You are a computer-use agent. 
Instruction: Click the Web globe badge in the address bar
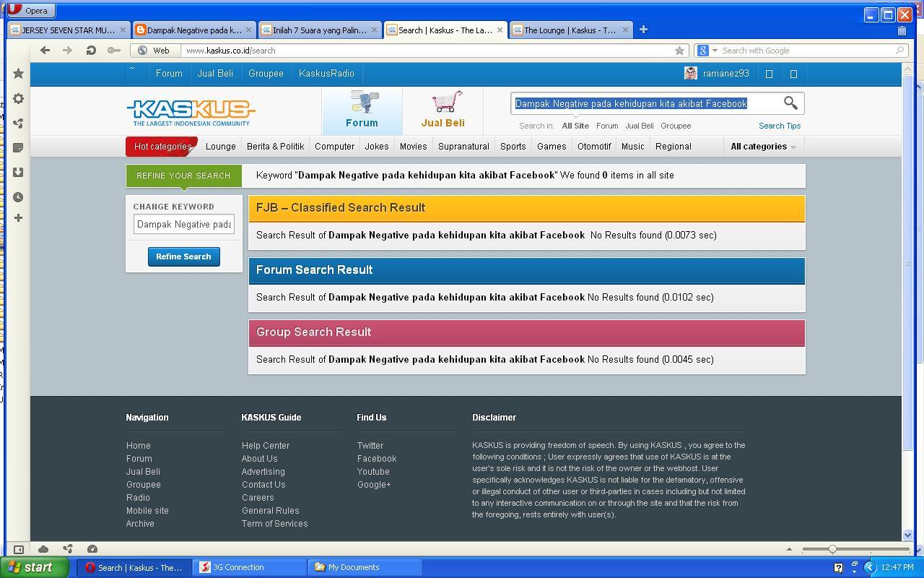click(154, 51)
